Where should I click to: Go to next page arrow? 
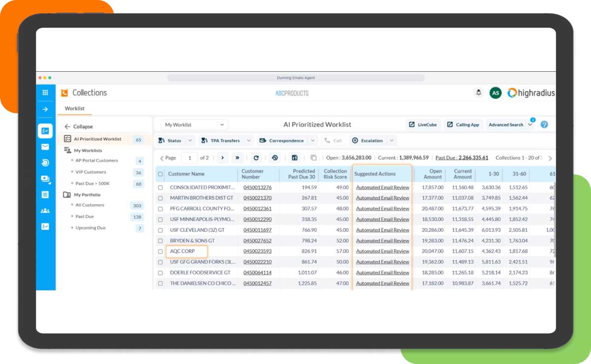(222, 158)
